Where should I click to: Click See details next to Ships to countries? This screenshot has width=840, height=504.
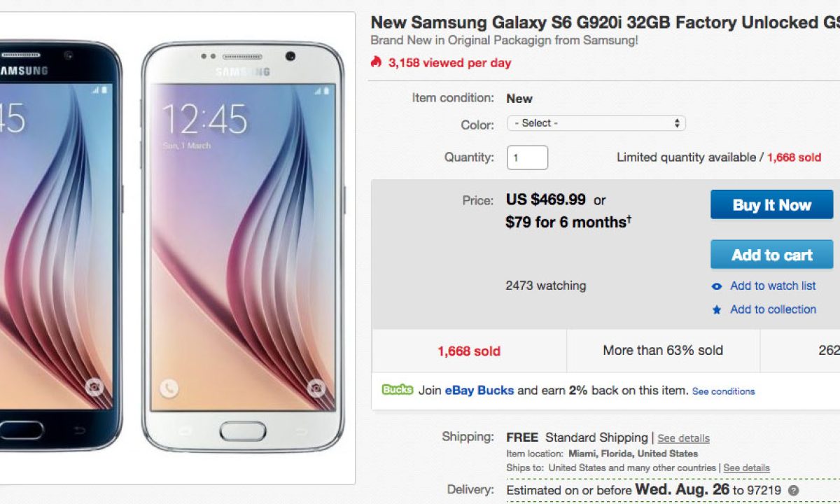click(746, 468)
